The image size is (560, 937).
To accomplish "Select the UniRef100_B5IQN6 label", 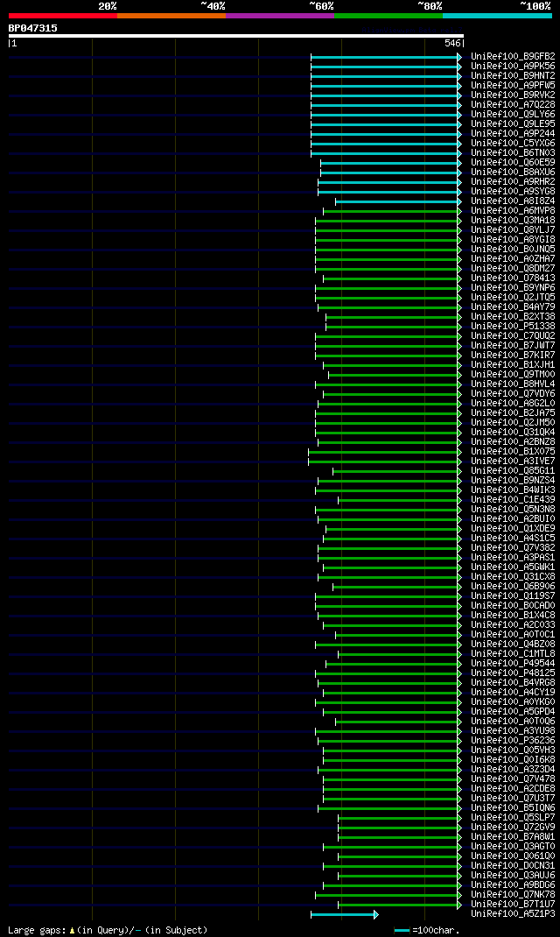I will [513, 807].
